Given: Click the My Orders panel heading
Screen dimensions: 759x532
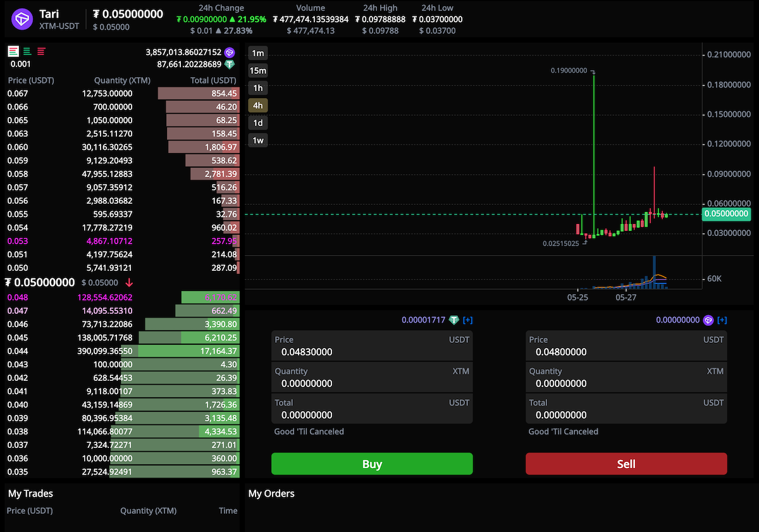Looking at the screenshot, I should 271,493.
